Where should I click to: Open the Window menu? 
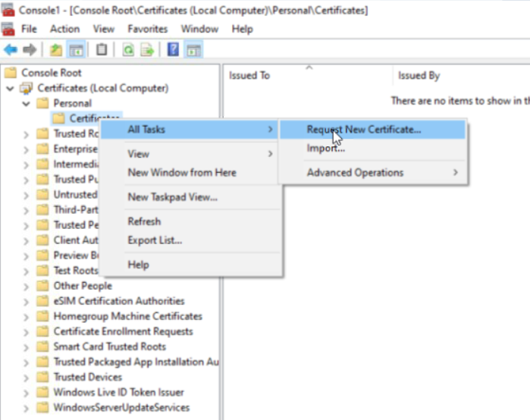pyautogui.click(x=199, y=29)
